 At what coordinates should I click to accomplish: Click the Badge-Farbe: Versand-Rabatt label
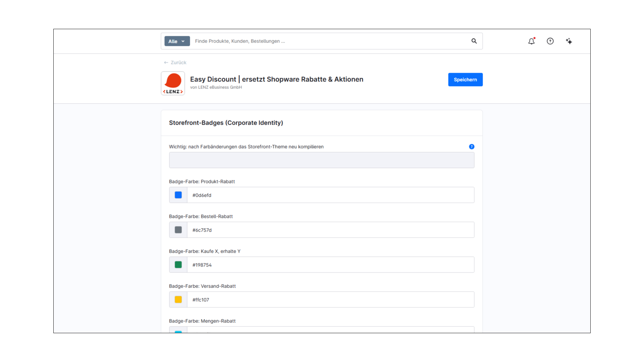(x=202, y=286)
